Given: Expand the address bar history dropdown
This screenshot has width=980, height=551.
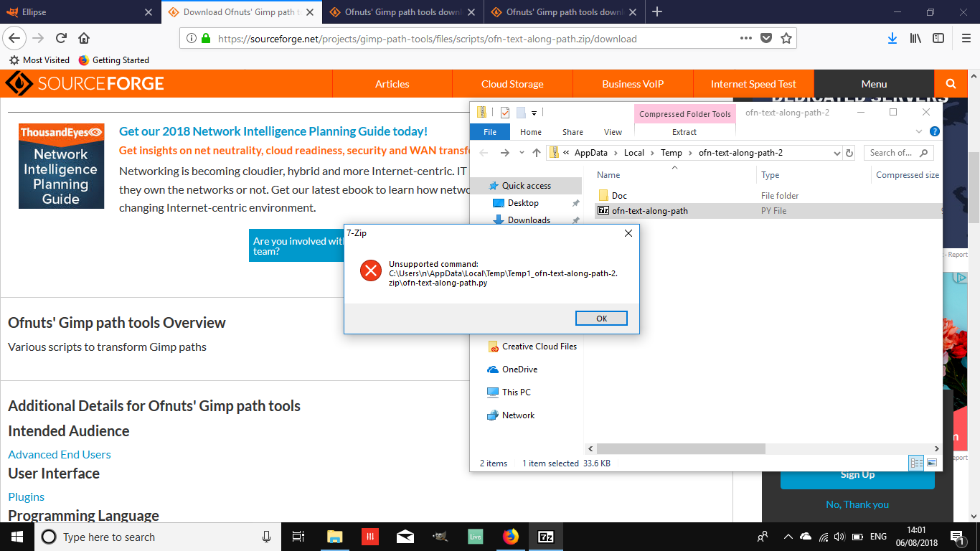Looking at the screenshot, I should 837,153.
